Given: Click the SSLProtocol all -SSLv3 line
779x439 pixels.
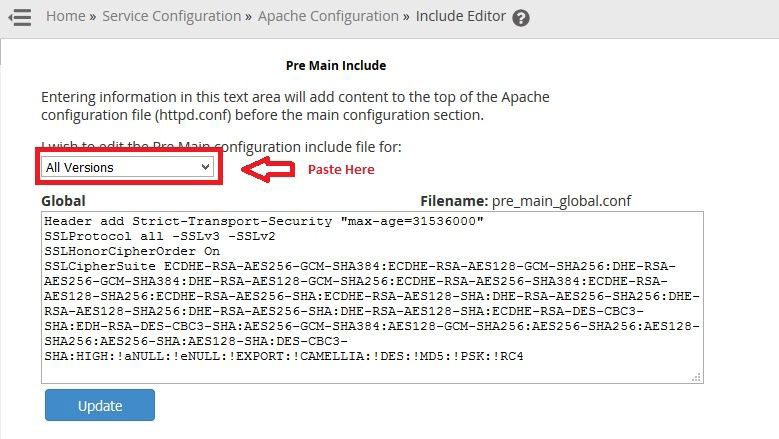Looking at the screenshot, I should 159,236.
